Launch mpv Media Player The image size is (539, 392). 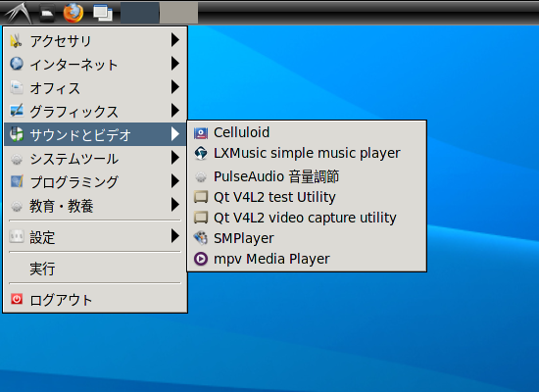click(x=307, y=259)
